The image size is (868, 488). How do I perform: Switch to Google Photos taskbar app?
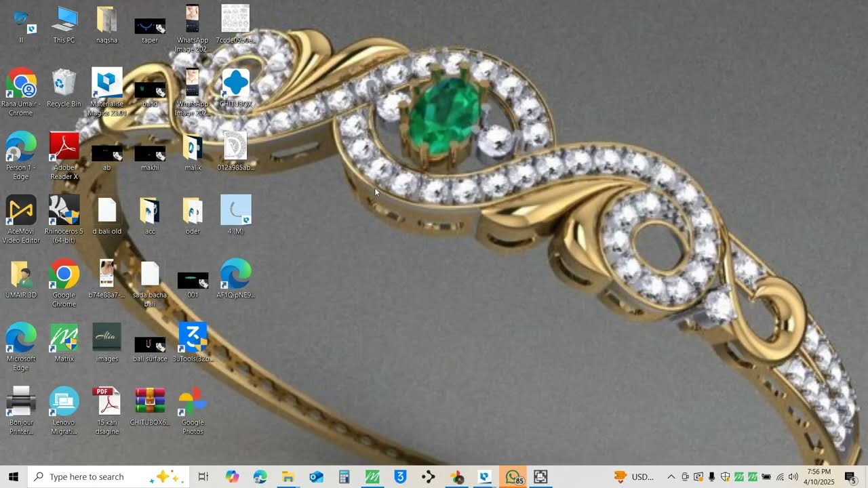click(x=457, y=476)
